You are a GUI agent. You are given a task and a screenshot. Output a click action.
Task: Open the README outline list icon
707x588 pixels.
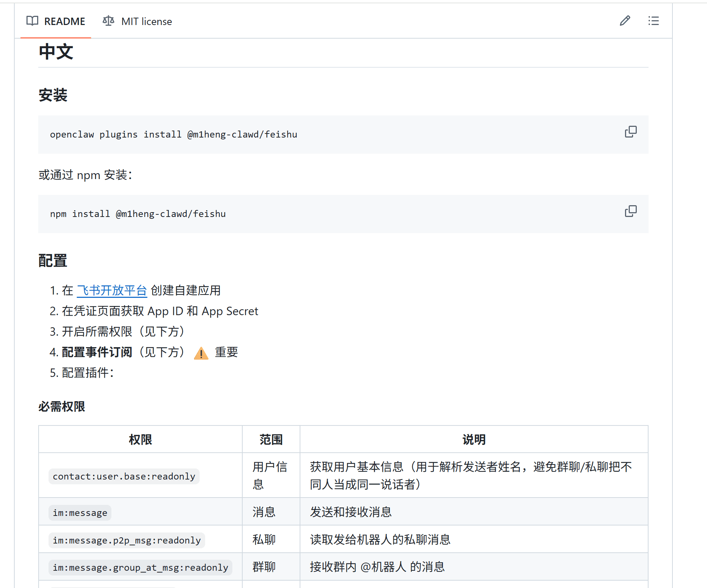click(653, 21)
